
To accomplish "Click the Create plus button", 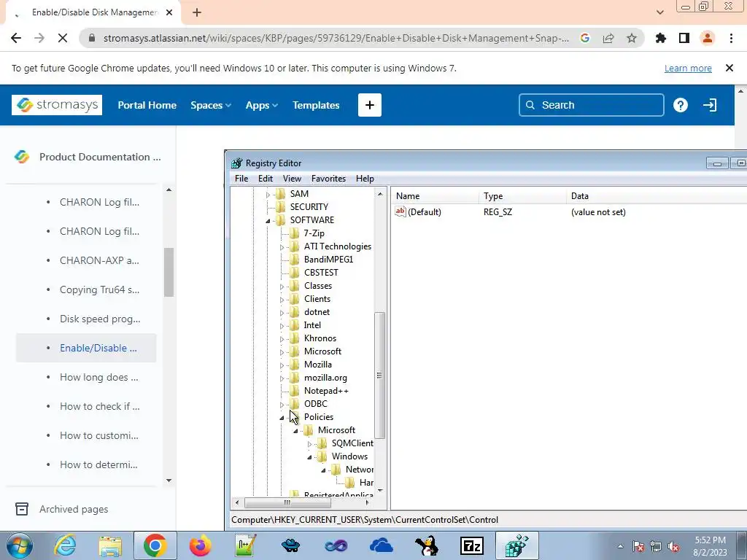I will (x=370, y=105).
